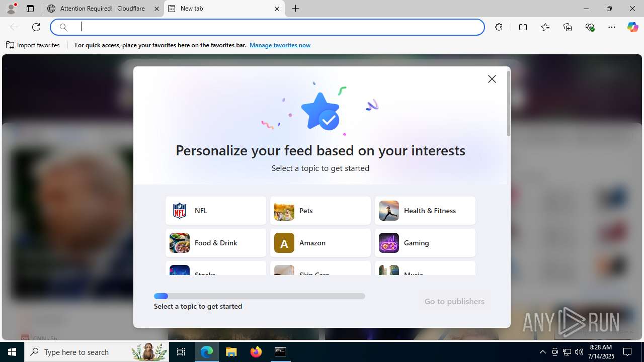Open the Favorites star menu

545,27
